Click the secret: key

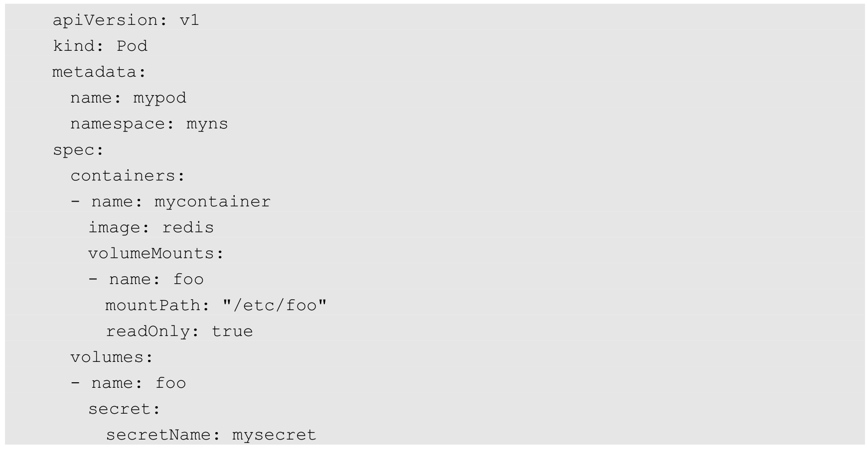124,409
